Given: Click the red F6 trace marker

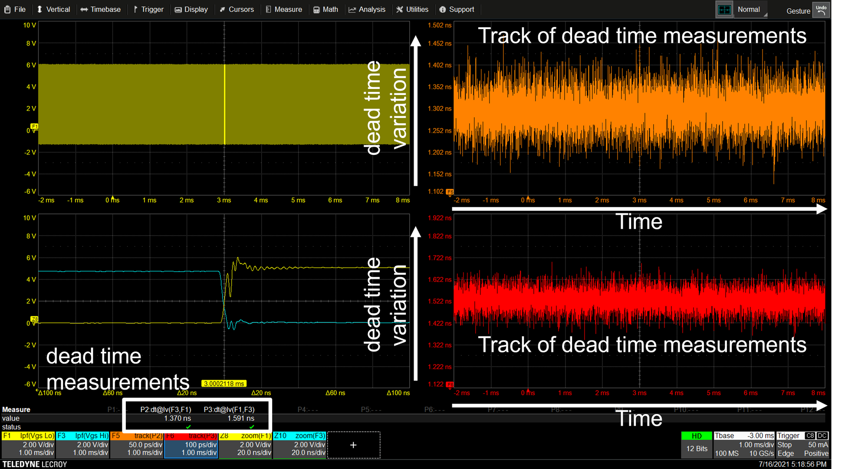Looking at the screenshot, I should pos(450,384).
